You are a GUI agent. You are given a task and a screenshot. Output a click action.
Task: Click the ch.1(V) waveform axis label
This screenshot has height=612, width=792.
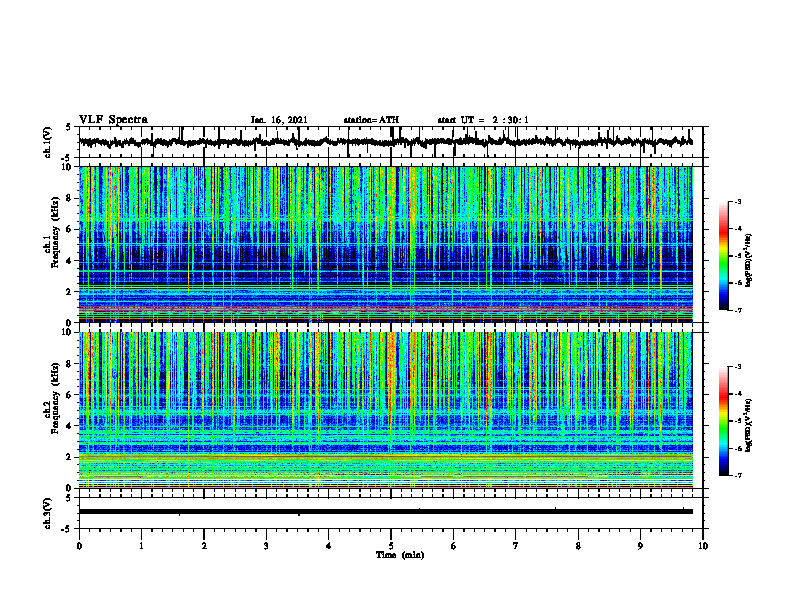point(47,142)
